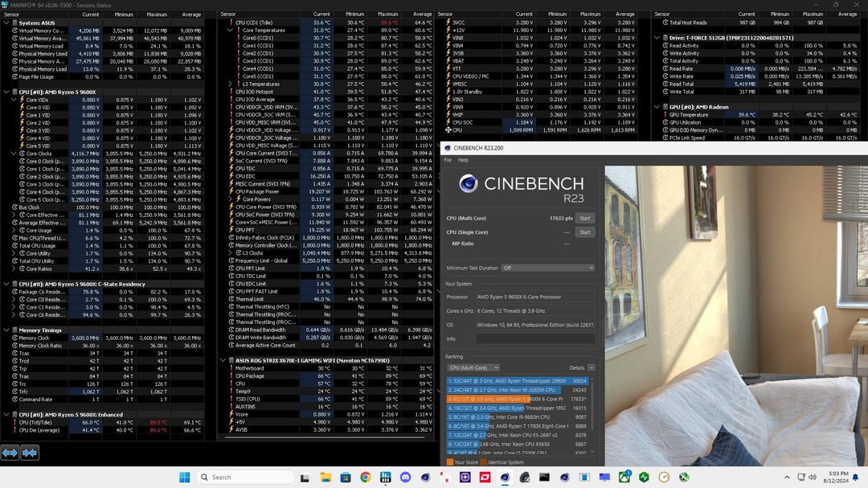Open the Help menu in Cinebench
Image resolution: width=868 pixels, height=488 pixels.
[463, 160]
